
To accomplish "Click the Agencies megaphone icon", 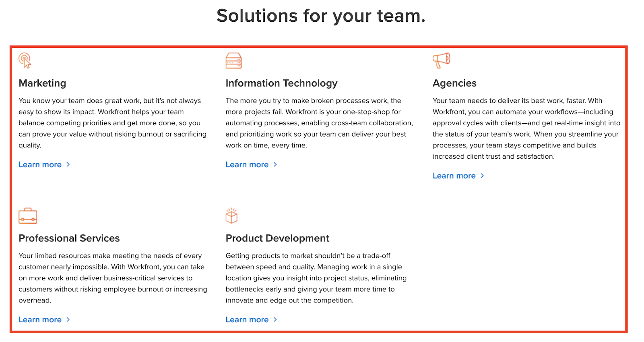I will coord(442,60).
